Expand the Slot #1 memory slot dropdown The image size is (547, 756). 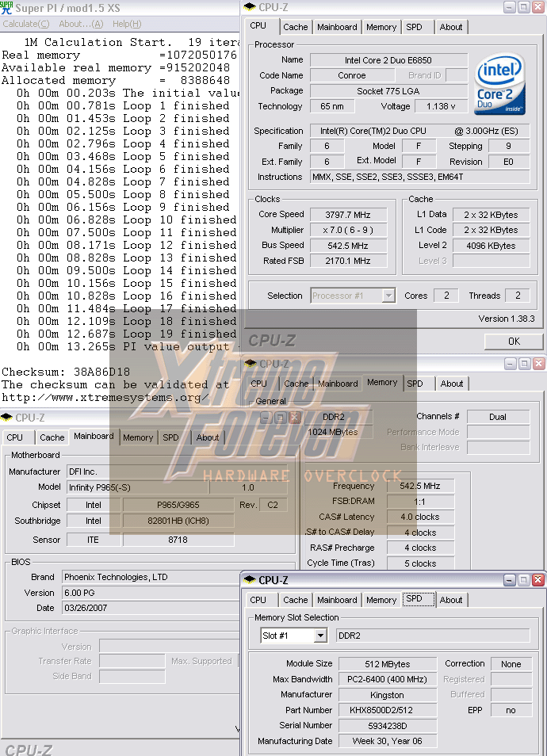pyautogui.click(x=320, y=636)
